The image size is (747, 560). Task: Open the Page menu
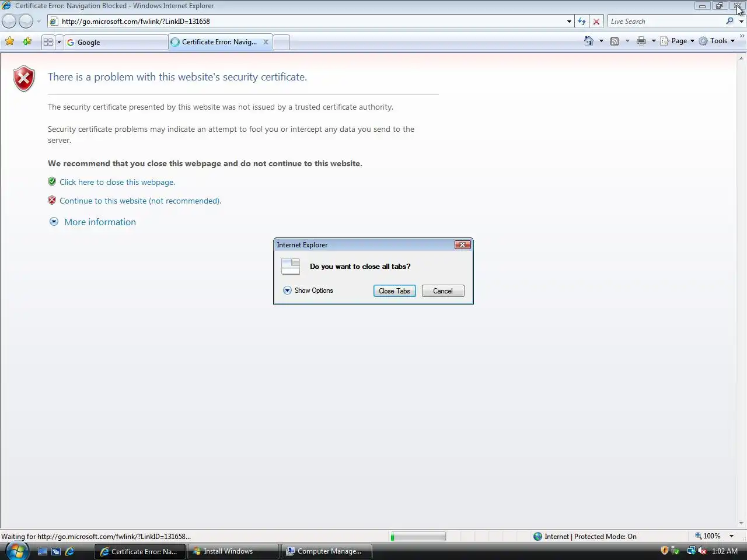(678, 41)
